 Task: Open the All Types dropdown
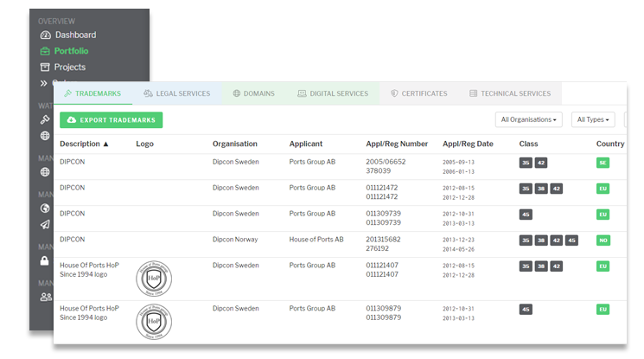coord(593,119)
